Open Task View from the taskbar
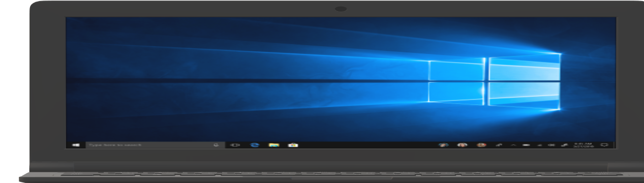Viewport: 644px width, 183px height. [x=235, y=145]
